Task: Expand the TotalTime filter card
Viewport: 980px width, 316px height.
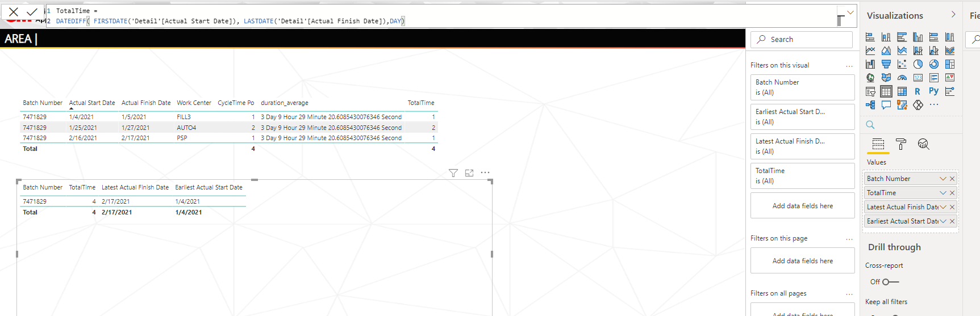Action: pyautogui.click(x=802, y=176)
